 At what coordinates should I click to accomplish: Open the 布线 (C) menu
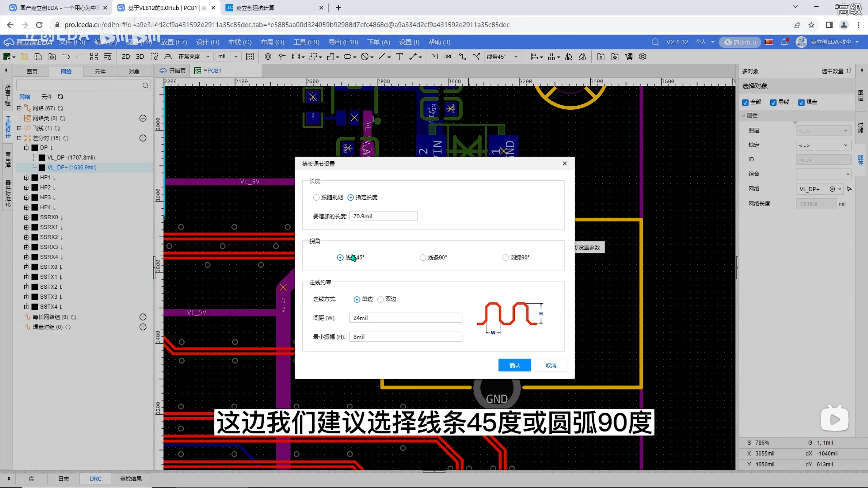[x=240, y=42]
